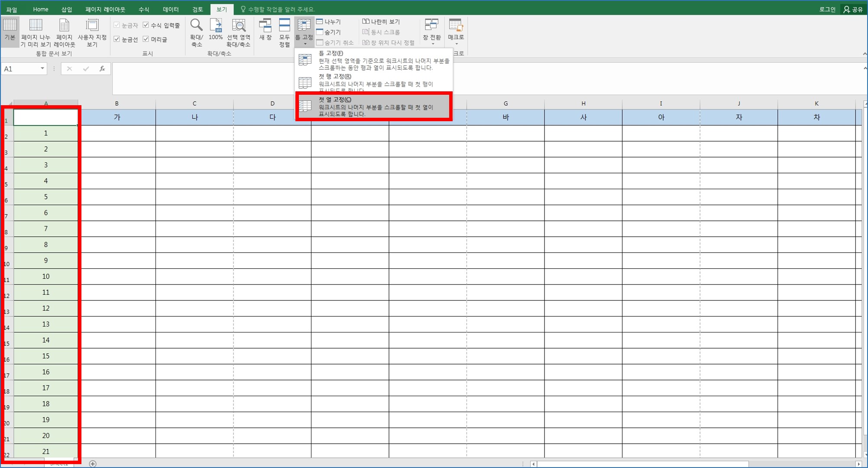Image resolution: width=868 pixels, height=468 pixels.
Task: Select the column B header
Action: 117,103
